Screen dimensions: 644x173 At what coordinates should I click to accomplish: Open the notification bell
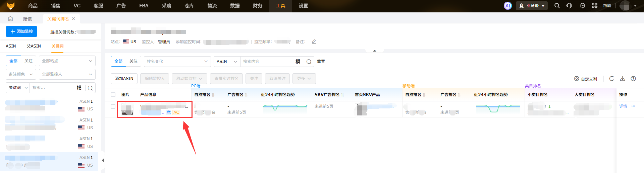coord(583,6)
